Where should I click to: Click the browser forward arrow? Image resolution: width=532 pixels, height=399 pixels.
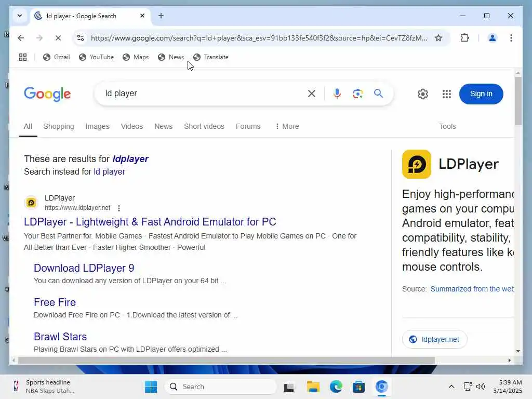tap(39, 38)
